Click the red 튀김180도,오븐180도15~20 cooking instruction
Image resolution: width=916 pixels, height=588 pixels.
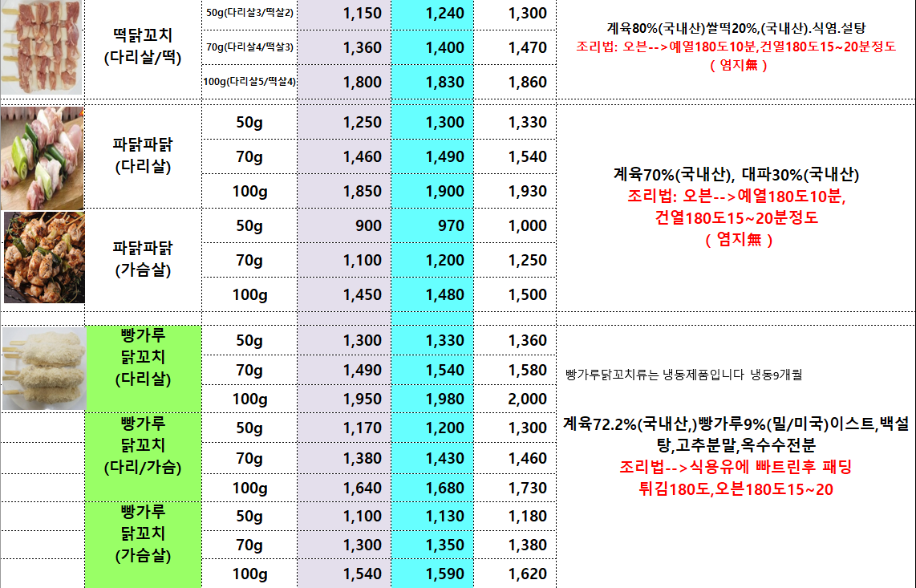tap(736, 489)
